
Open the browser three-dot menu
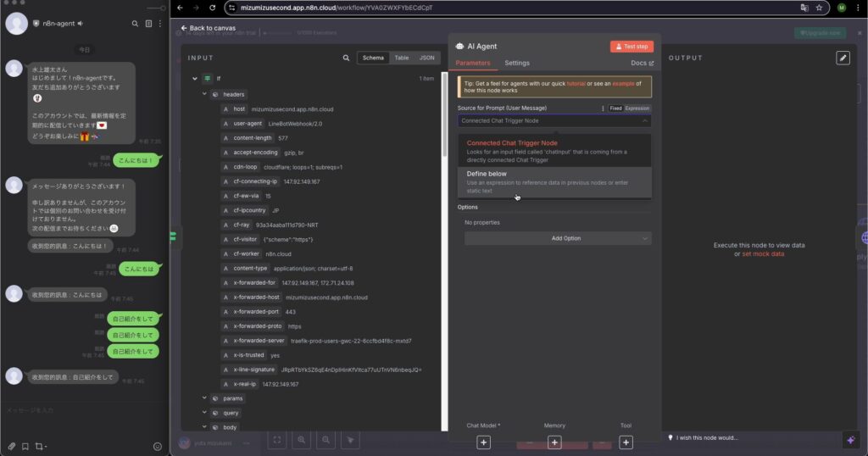858,8
